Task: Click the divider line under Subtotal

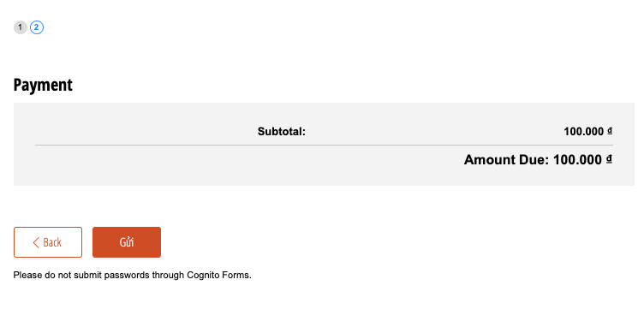Action: [324, 145]
